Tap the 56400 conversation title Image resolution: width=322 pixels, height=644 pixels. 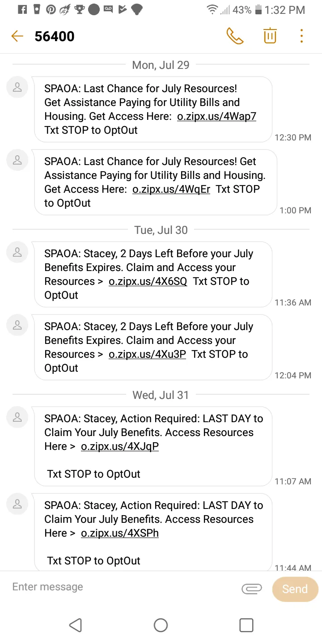click(55, 36)
